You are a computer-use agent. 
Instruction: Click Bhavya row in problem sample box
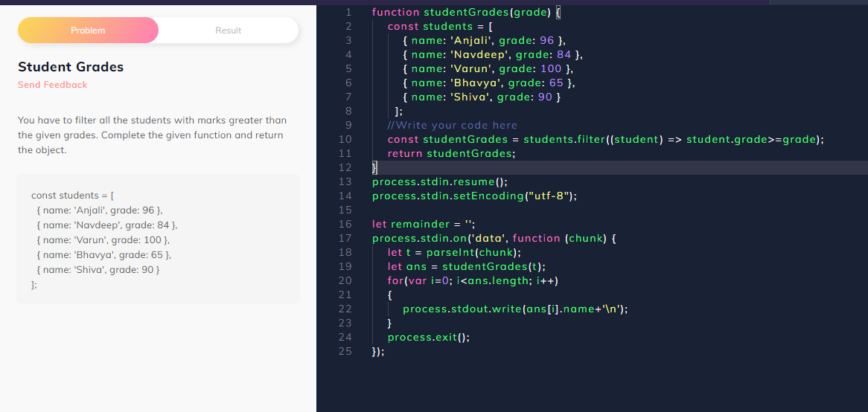pos(104,255)
